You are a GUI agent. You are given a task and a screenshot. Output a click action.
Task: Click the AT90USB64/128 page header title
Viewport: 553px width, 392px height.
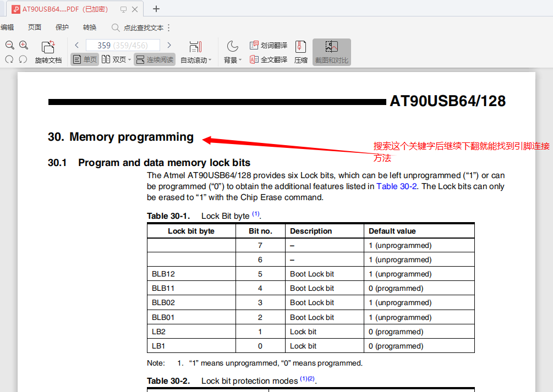pyautogui.click(x=447, y=101)
